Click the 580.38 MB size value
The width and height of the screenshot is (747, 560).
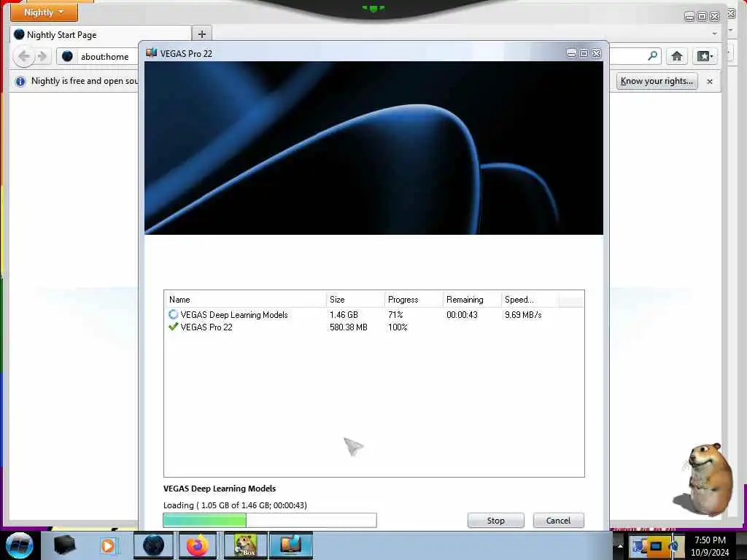coord(348,327)
